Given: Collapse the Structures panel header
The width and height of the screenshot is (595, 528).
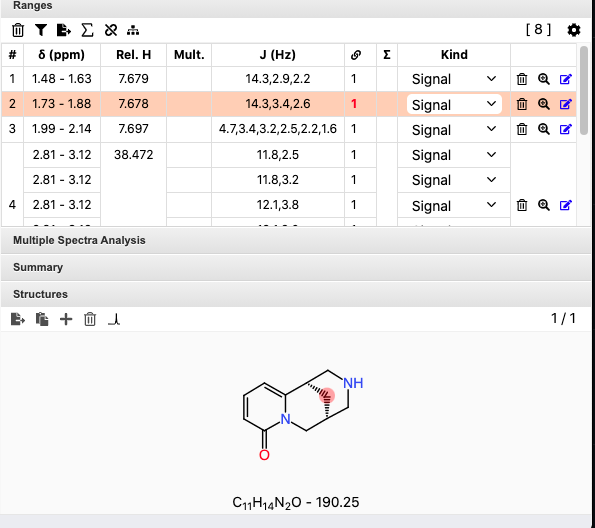Looking at the screenshot, I should click(296, 294).
